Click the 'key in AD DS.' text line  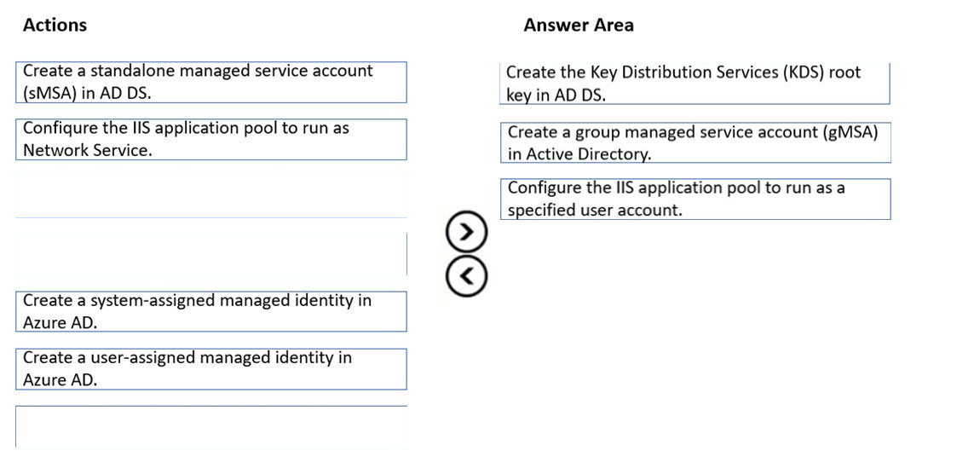556,95
